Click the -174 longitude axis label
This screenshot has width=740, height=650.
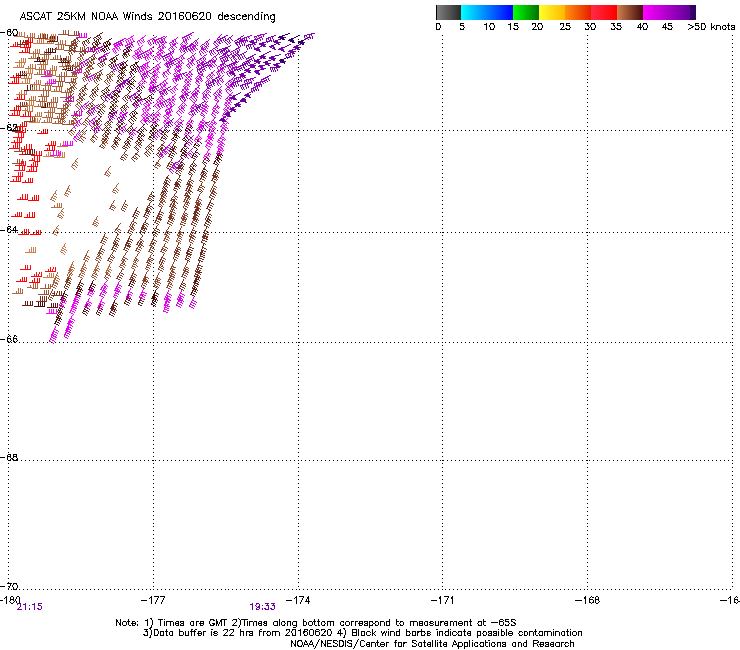pos(298,600)
